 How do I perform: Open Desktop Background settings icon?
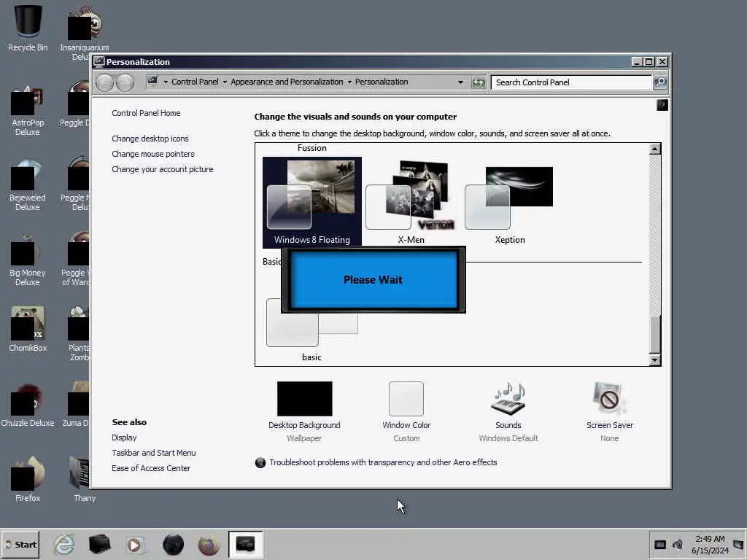point(304,399)
